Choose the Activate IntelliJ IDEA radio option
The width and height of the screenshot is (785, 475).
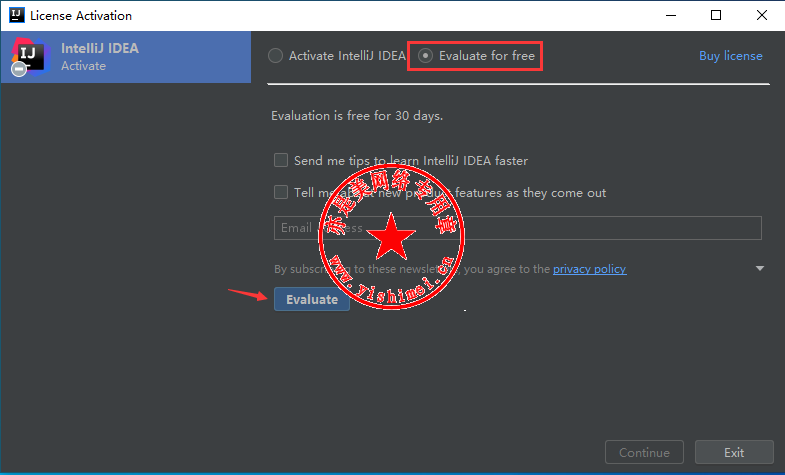[275, 56]
